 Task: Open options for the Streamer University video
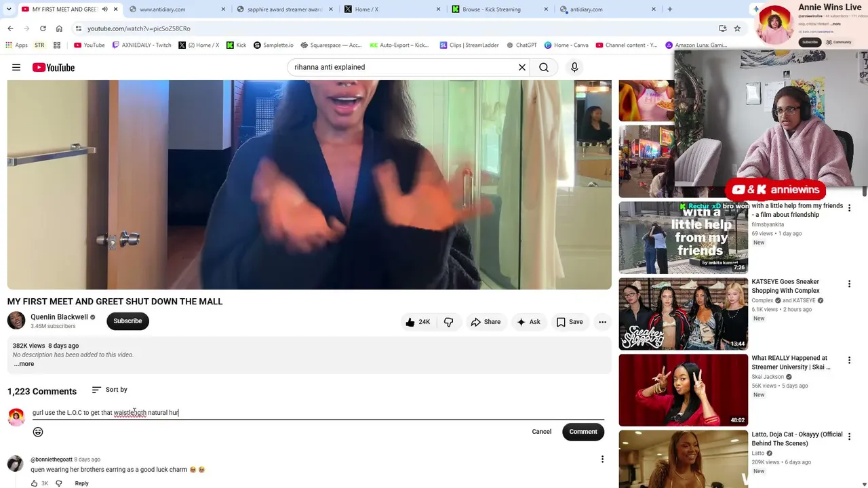click(849, 361)
